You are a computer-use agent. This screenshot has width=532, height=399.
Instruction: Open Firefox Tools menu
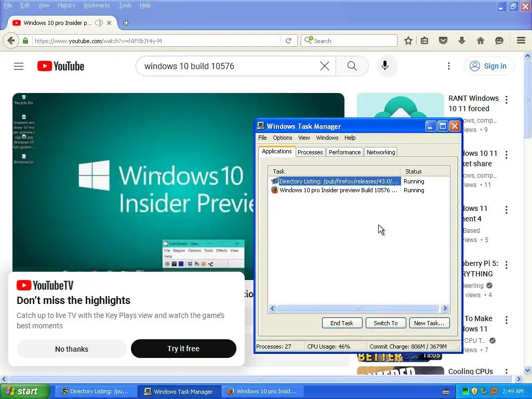(125, 5)
